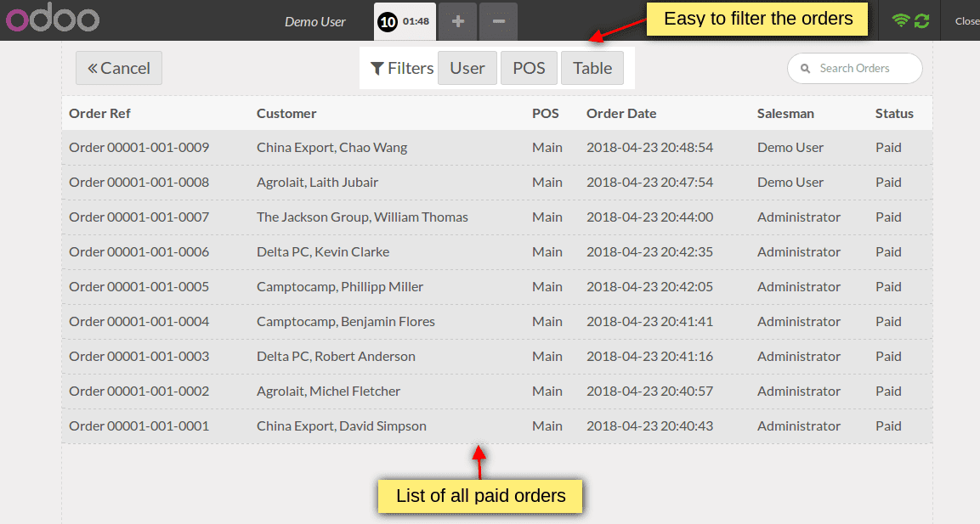The image size is (980, 524).
Task: Select customer China Export, David Simpson
Action: [x=342, y=426]
